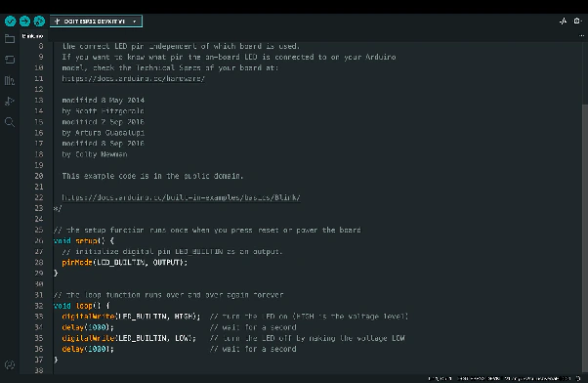Image resolution: width=588 pixels, height=383 pixels.
Task: Click line number 24 in the gutter
Action: click(x=39, y=219)
